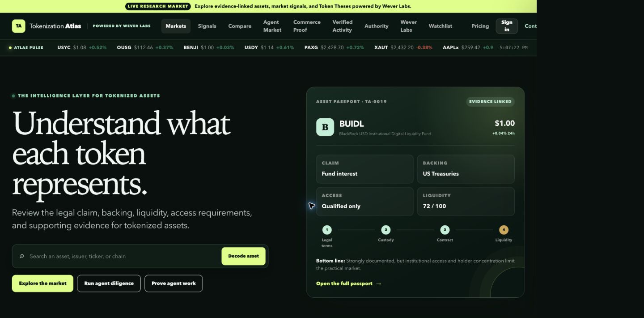Click Run agent diligence button
Screen dimensions: 644x318
coord(109,284)
